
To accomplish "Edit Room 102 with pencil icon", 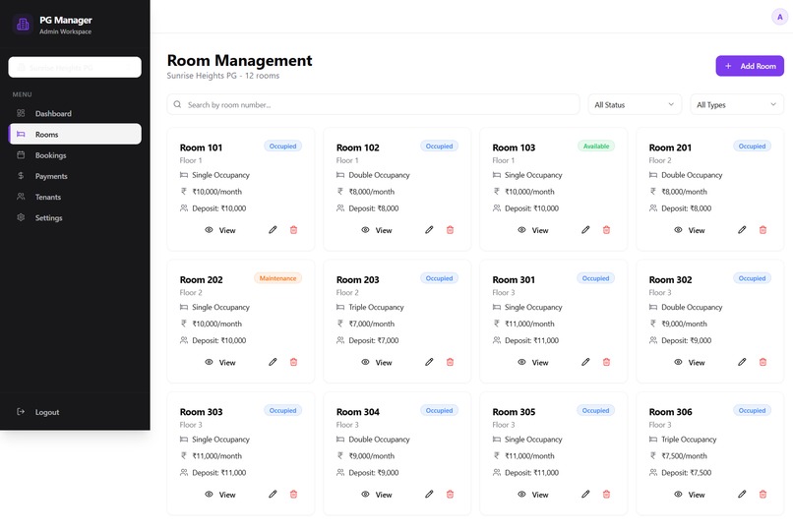I will pos(429,229).
